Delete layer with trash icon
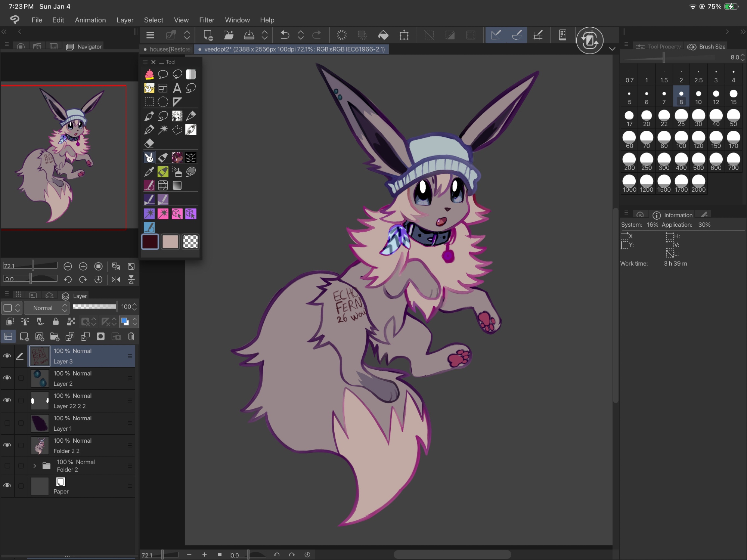 coord(131,337)
